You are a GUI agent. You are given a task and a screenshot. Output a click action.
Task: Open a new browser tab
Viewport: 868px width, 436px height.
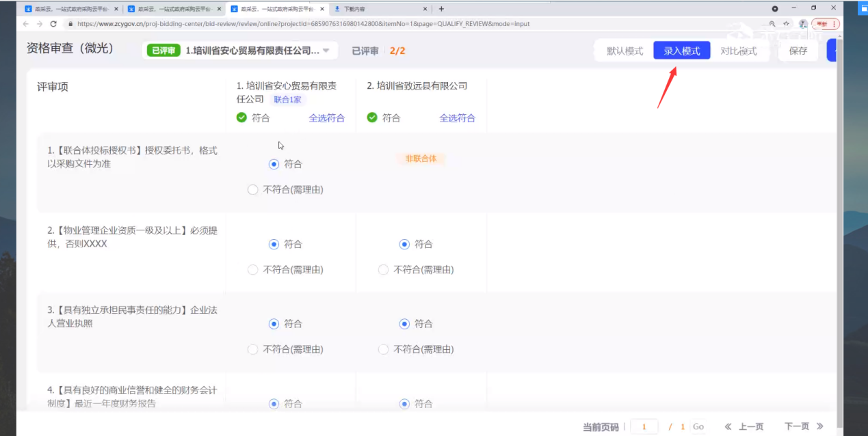pos(441,9)
